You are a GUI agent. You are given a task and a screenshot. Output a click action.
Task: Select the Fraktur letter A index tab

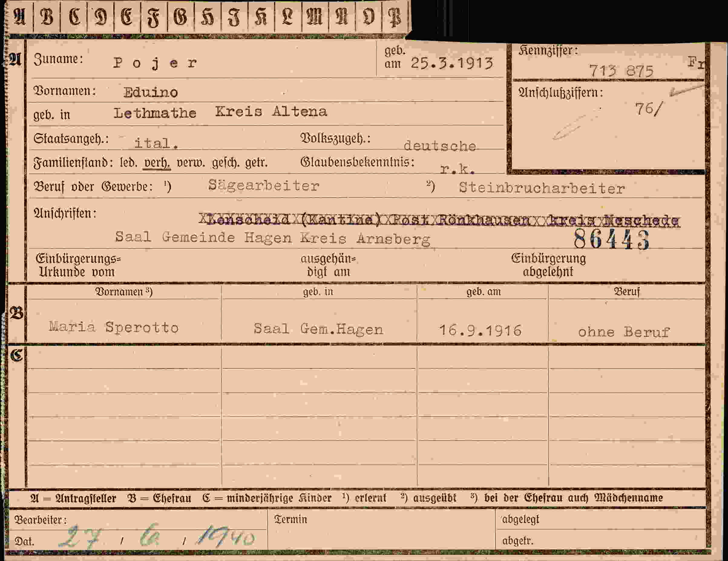point(19,17)
